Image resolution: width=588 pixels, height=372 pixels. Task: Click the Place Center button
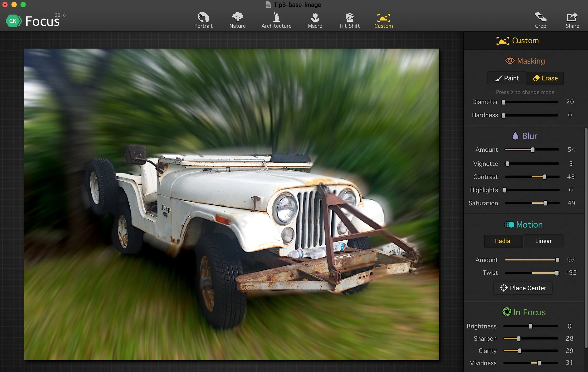click(x=523, y=288)
